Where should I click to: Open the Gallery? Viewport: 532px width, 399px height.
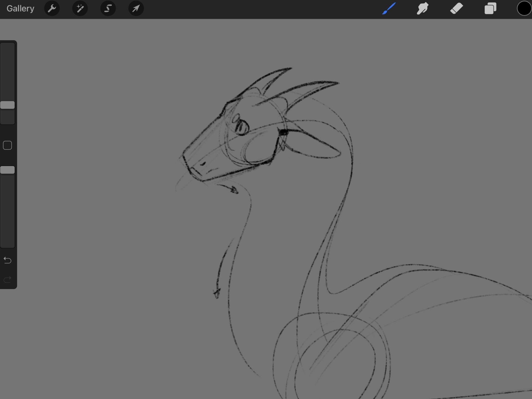pos(20,9)
